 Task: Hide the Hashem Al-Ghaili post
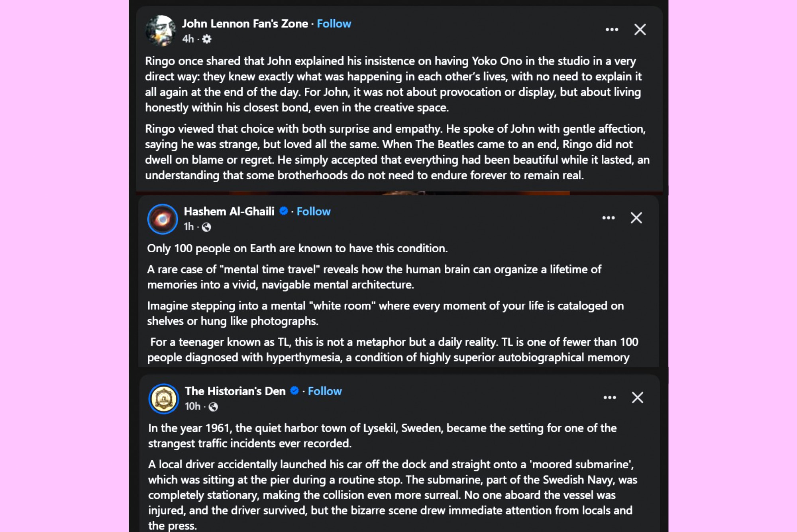click(x=636, y=218)
